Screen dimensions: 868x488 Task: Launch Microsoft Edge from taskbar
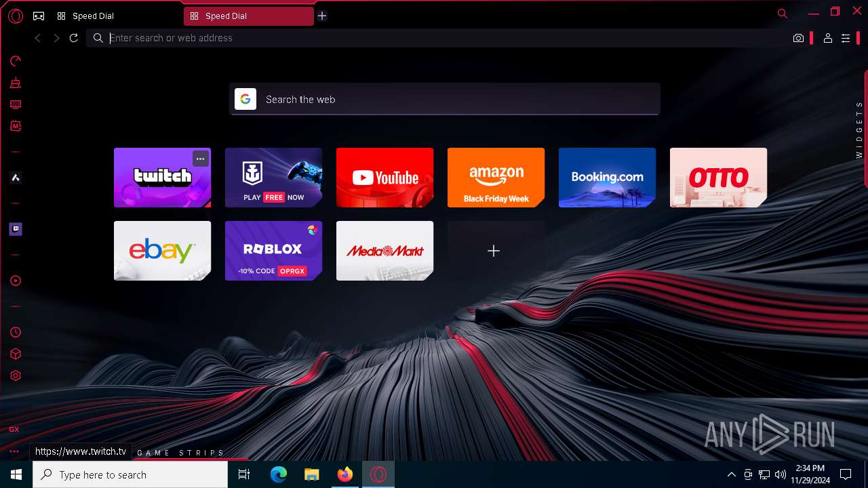pos(279,474)
